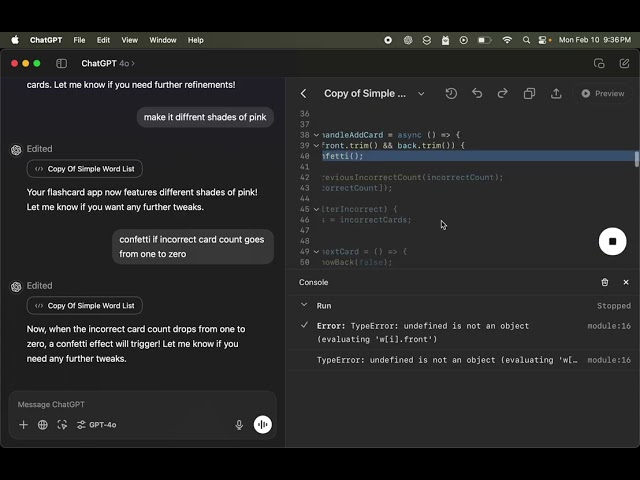Open version history clock icon

451,93
